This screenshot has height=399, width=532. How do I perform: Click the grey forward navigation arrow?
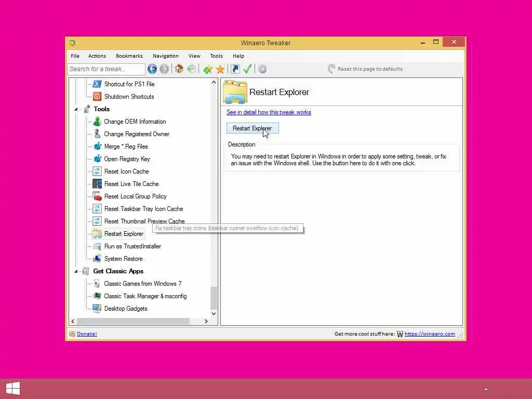tap(164, 69)
